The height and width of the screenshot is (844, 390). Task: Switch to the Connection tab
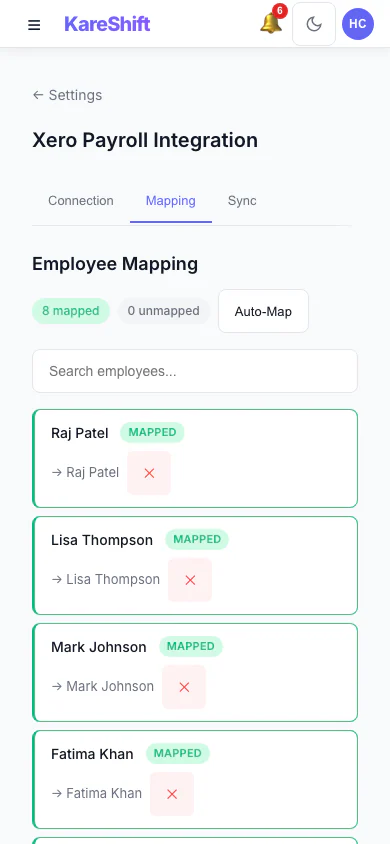pos(81,201)
